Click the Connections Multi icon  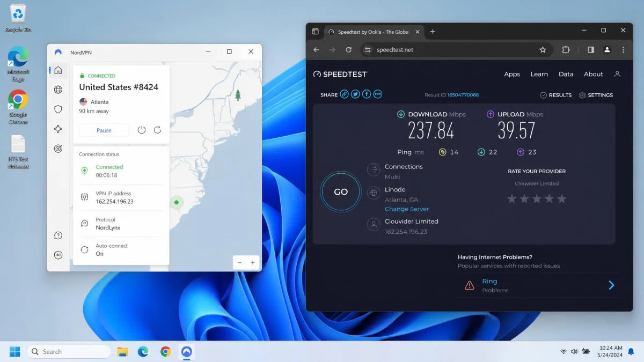[x=373, y=170]
